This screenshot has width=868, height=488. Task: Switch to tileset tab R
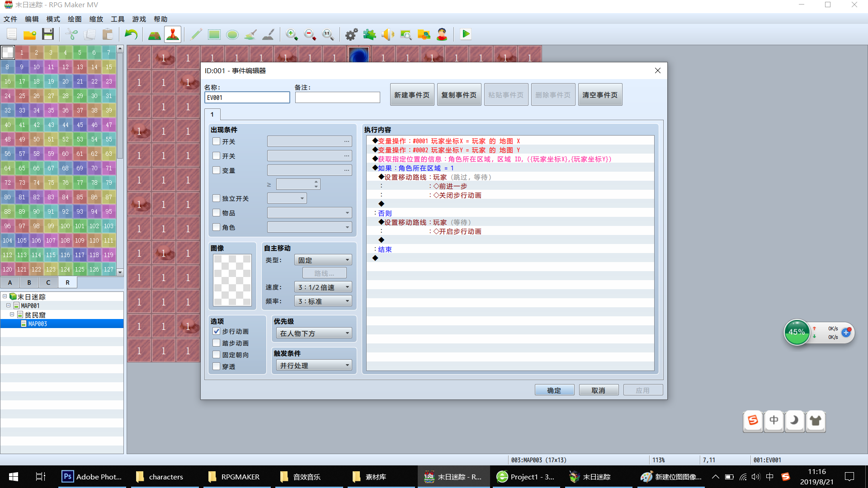pos(67,282)
